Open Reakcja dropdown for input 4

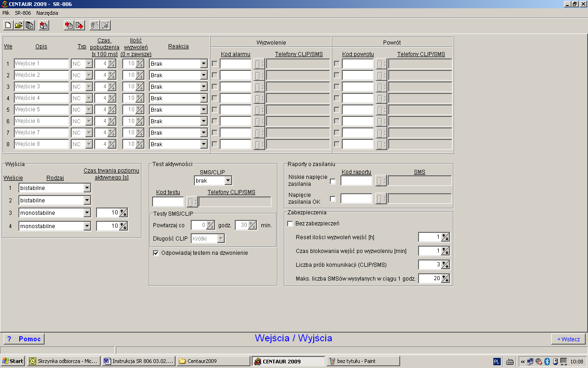click(204, 98)
